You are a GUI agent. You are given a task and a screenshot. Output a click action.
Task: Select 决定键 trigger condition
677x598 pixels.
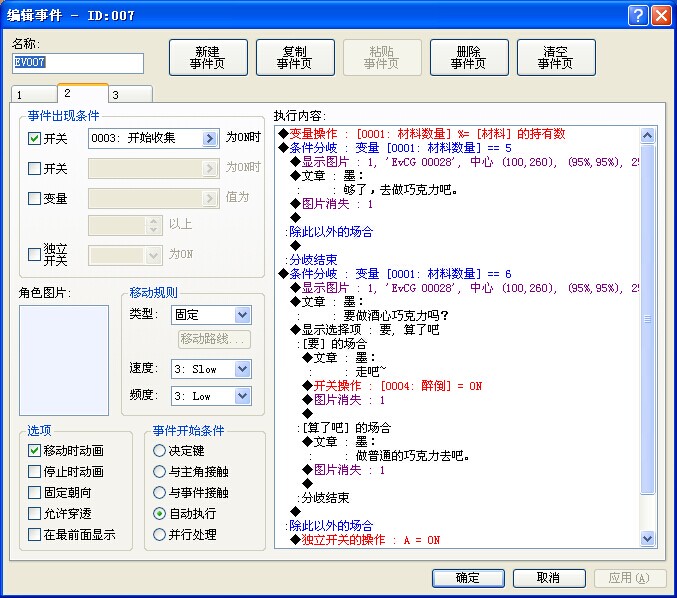pos(159,450)
